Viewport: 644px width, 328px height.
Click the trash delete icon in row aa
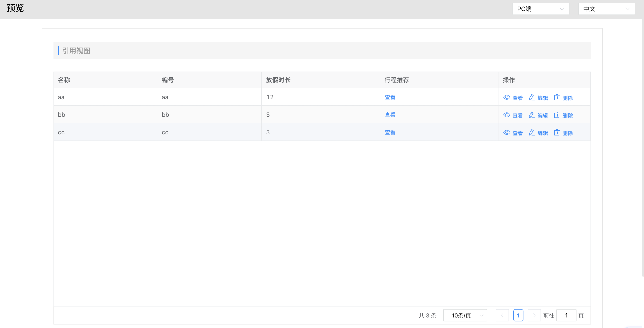557,97
